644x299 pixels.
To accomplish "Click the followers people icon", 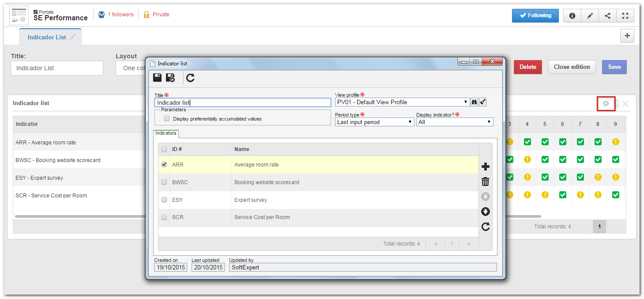I will [102, 15].
